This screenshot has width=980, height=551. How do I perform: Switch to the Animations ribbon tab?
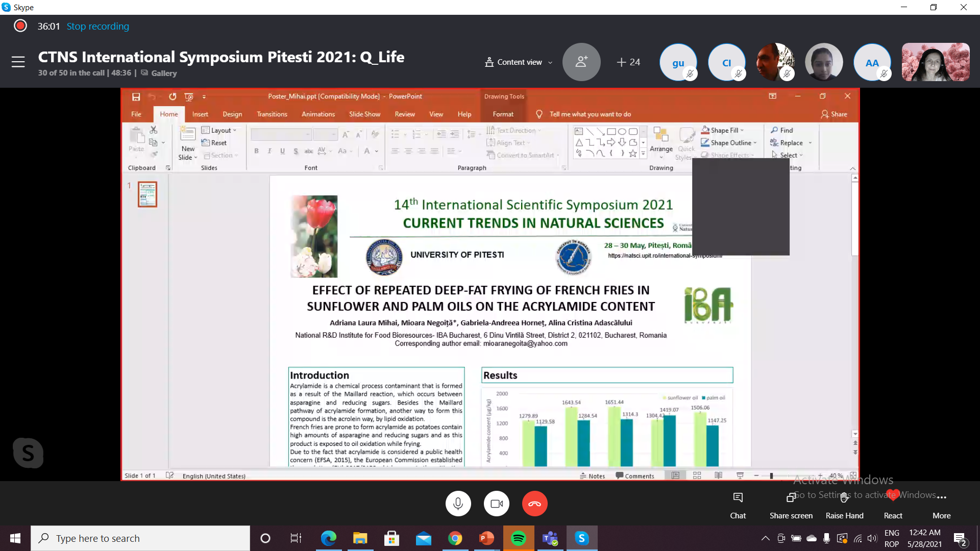(x=318, y=114)
